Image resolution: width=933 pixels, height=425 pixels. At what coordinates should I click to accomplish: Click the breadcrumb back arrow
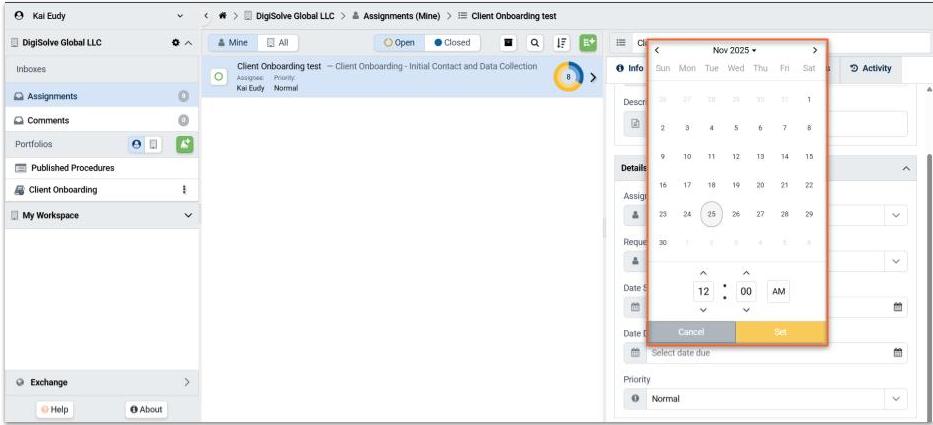(206, 16)
